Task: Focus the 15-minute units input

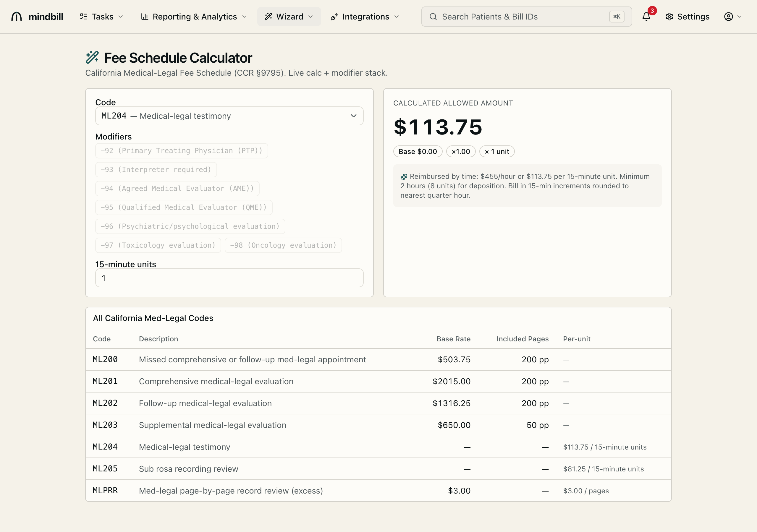Action: click(229, 278)
